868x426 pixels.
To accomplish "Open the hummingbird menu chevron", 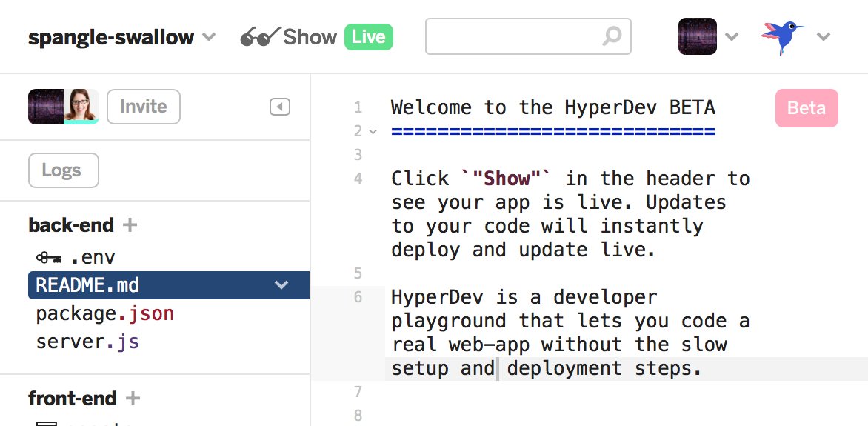I will click(823, 37).
